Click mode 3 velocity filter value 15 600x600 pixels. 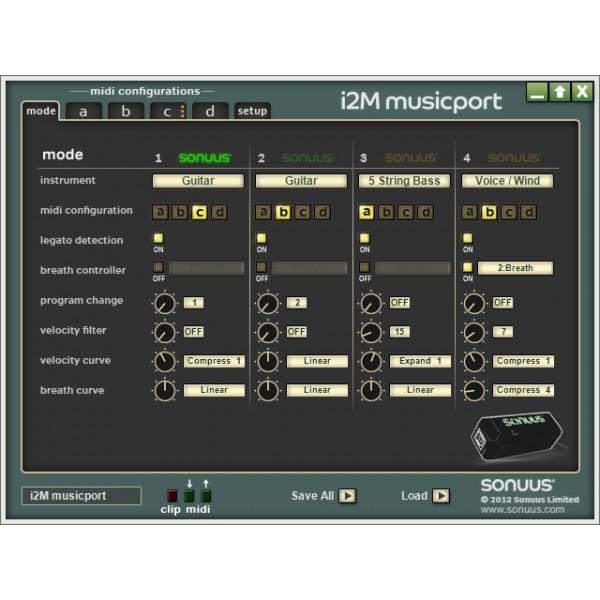point(399,332)
